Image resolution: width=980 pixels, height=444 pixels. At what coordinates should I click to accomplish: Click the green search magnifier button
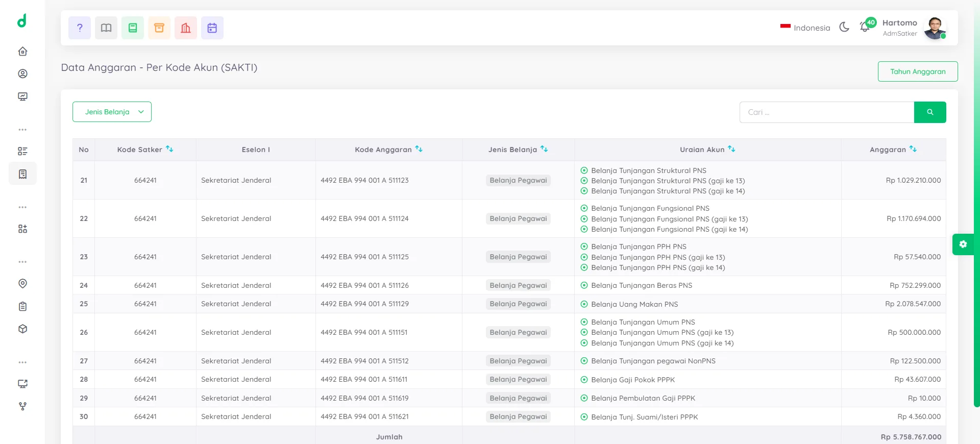click(x=930, y=112)
